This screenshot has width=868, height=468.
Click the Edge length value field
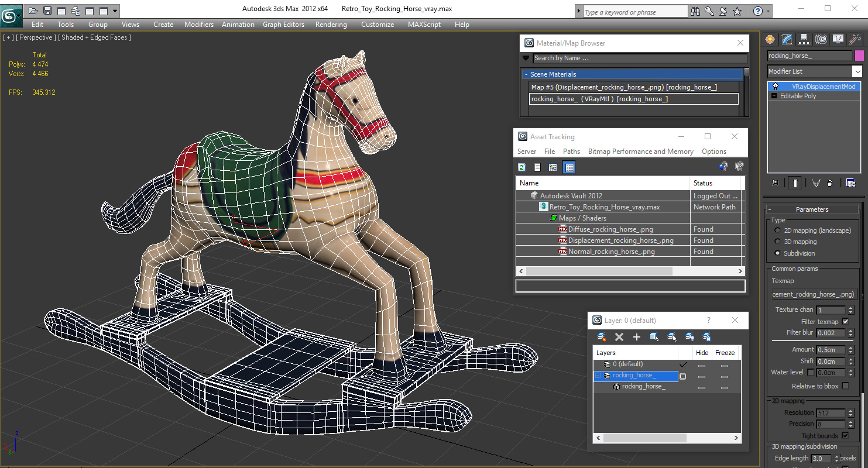point(822,459)
